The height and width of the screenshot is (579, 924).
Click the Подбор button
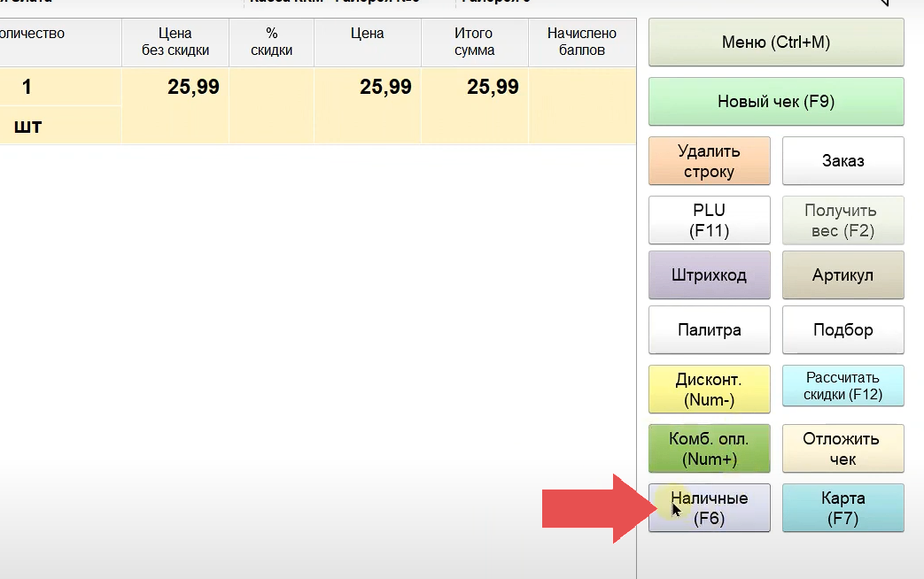click(x=842, y=330)
